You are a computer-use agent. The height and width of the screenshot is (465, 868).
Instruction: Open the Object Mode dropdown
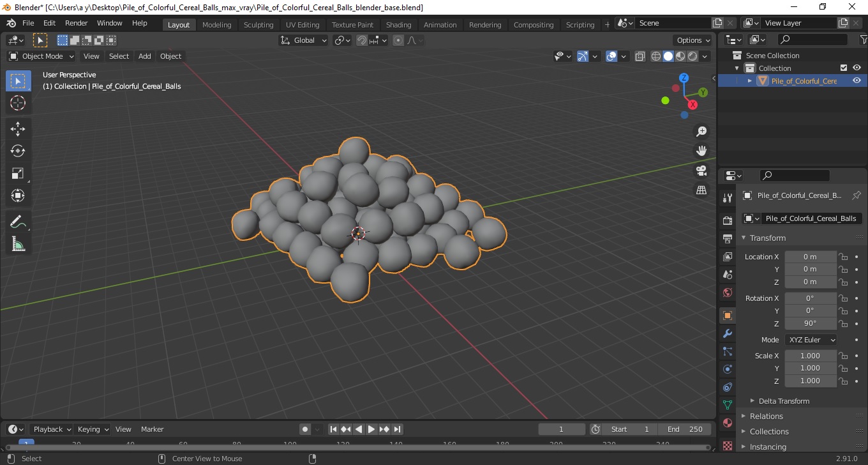pos(41,56)
